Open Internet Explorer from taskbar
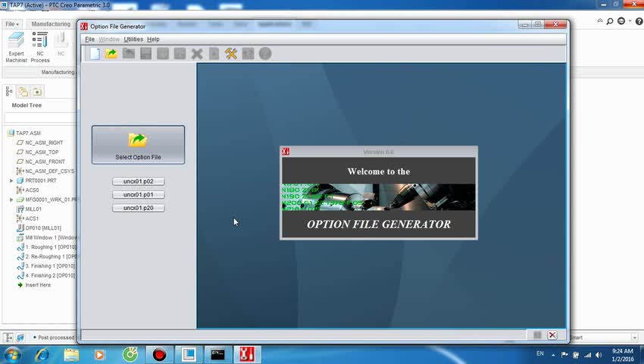The width and height of the screenshot is (644, 364). pos(42,355)
